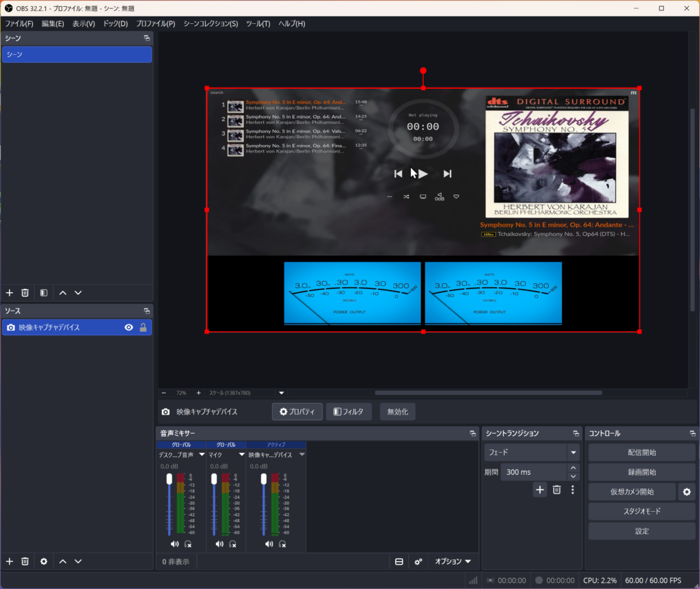Viewport: 700px width, 589px height.
Task: Toggle the lock on 映像キャプチャデバイス source
Action: point(144,328)
